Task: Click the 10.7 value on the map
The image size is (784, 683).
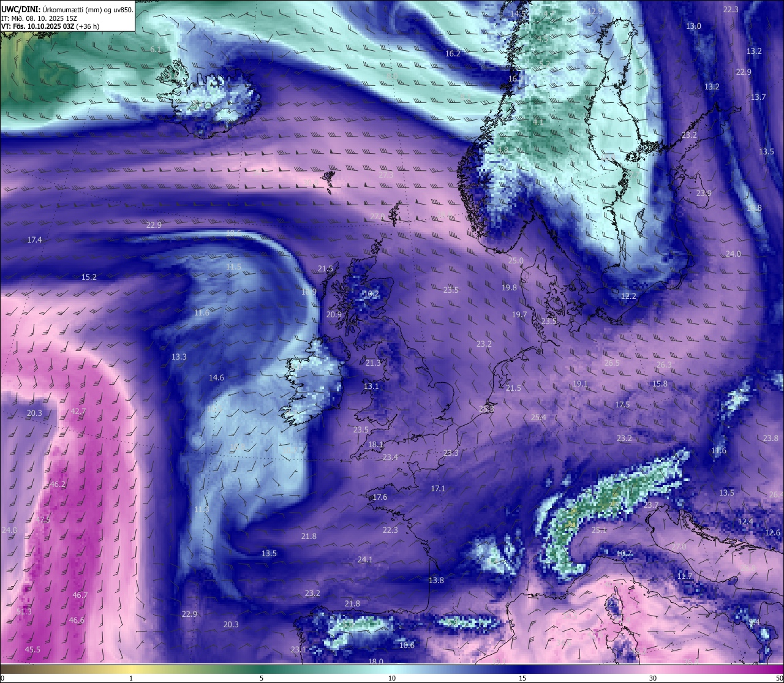Action: click(x=624, y=553)
